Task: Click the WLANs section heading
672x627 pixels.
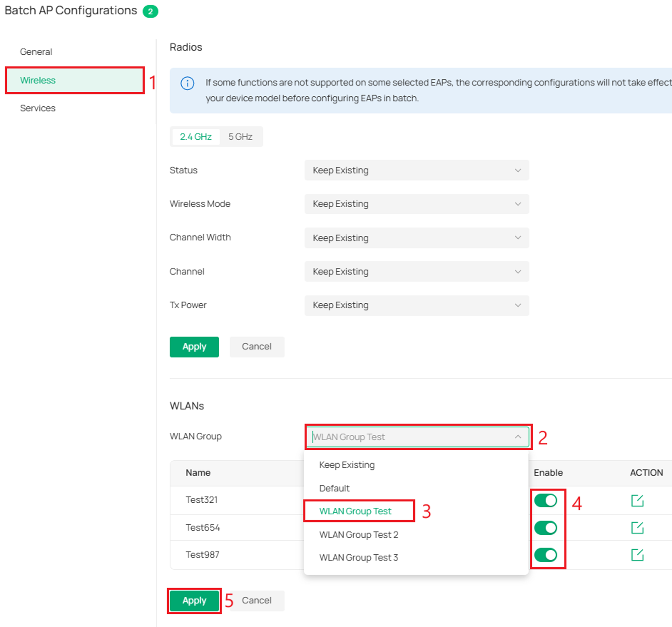Action: 187,406
